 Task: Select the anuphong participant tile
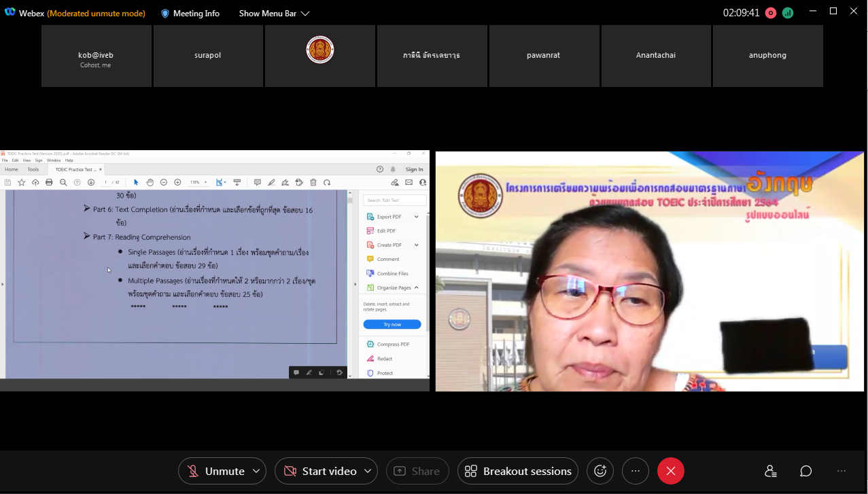coord(767,56)
